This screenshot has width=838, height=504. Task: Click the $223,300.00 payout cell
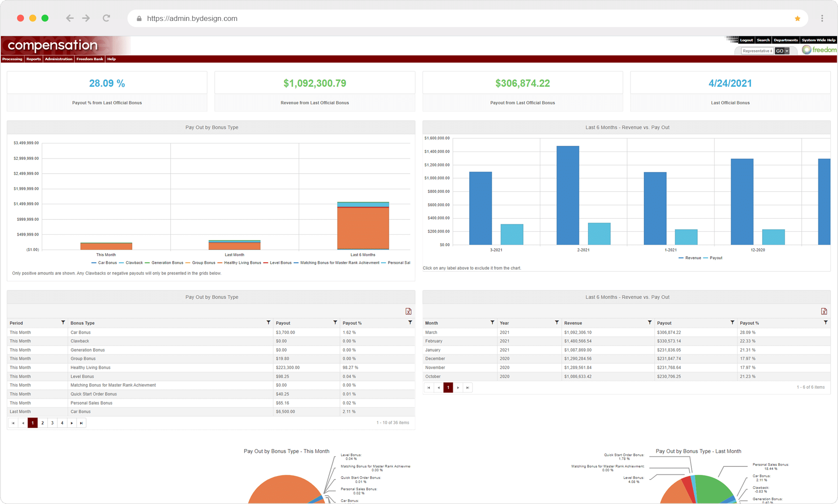coord(307,367)
